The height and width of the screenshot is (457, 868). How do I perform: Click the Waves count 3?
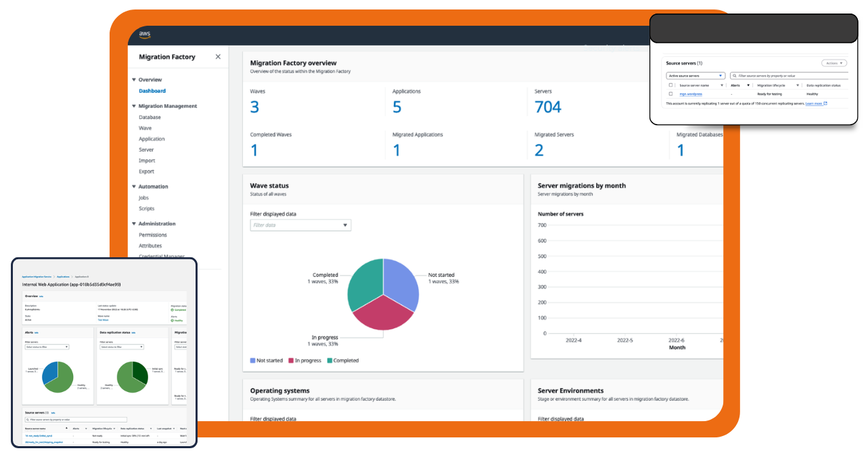pyautogui.click(x=254, y=107)
